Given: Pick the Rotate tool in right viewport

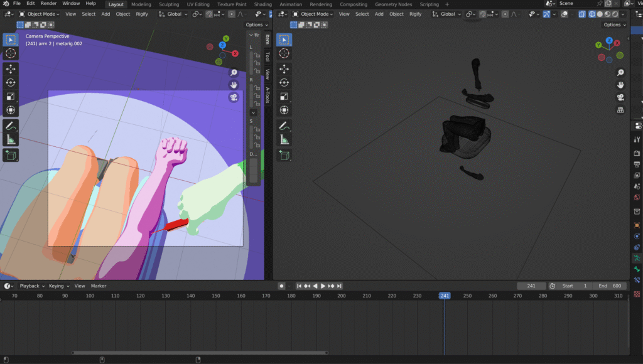Looking at the screenshot, I should coord(284,82).
